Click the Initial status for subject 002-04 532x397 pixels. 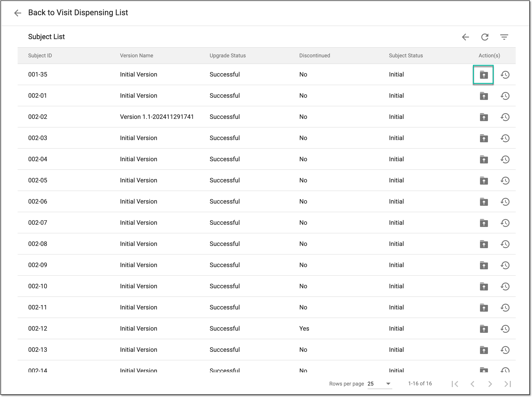(x=396, y=159)
